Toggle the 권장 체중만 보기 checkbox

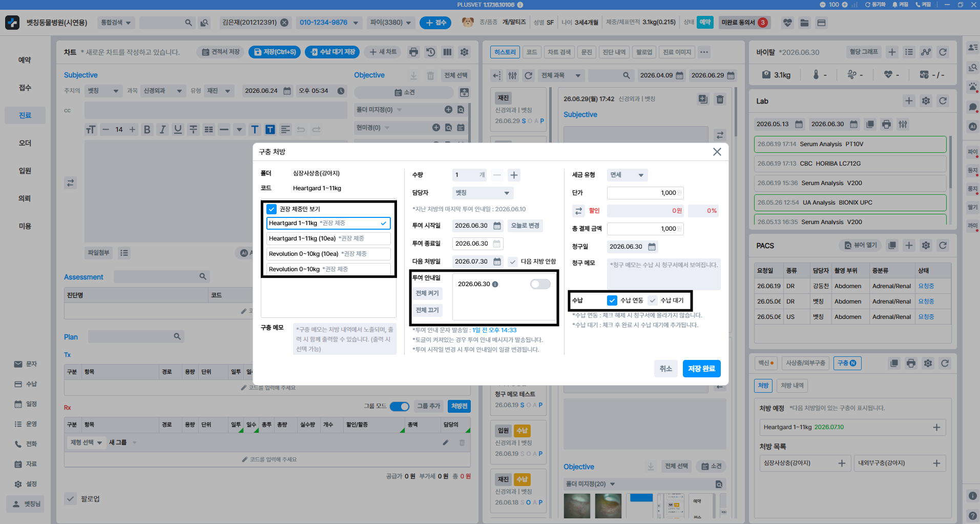[272, 209]
